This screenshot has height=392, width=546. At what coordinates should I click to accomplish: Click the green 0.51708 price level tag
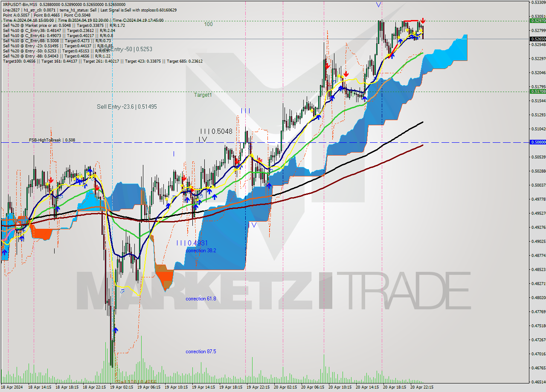pos(537,91)
